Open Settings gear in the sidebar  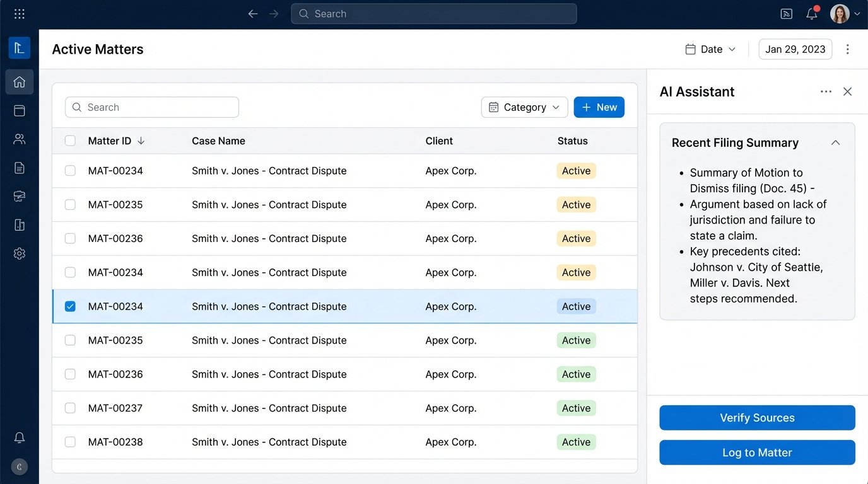click(20, 253)
